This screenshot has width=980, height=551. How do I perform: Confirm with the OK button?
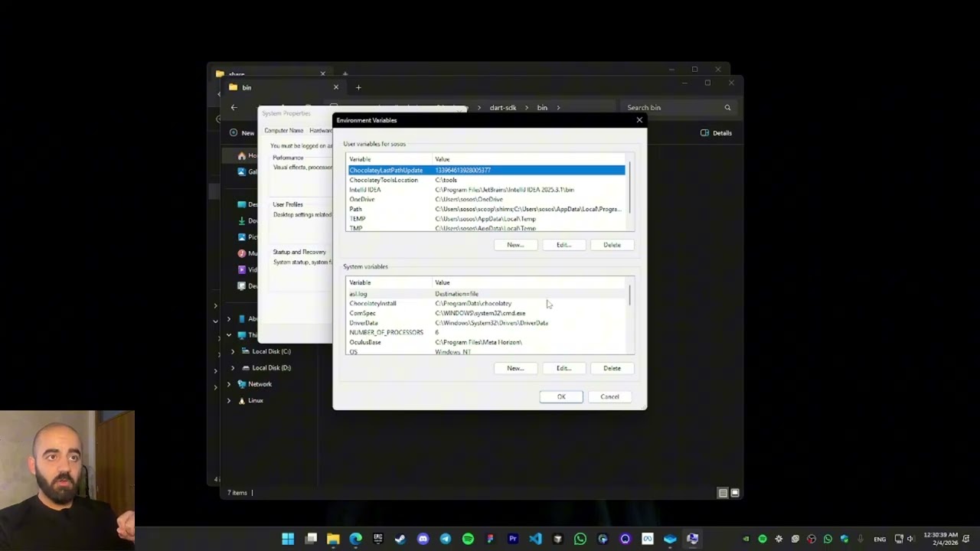pyautogui.click(x=561, y=396)
